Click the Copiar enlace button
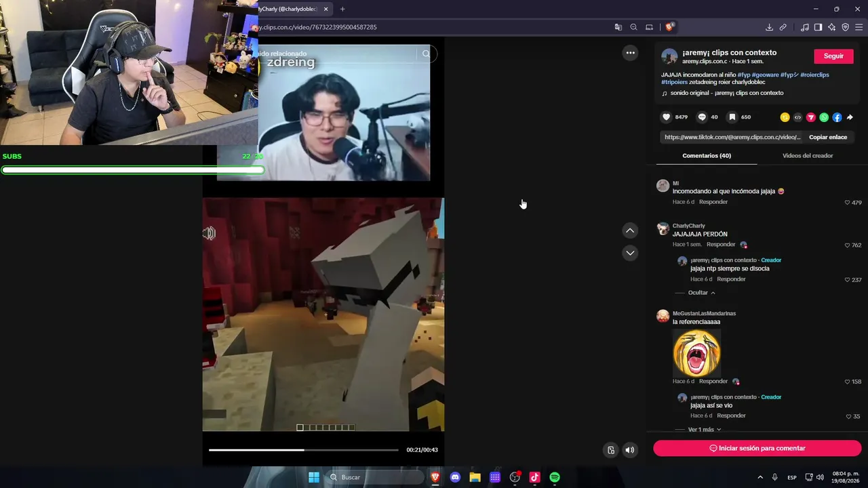868x488 pixels. pyautogui.click(x=828, y=137)
